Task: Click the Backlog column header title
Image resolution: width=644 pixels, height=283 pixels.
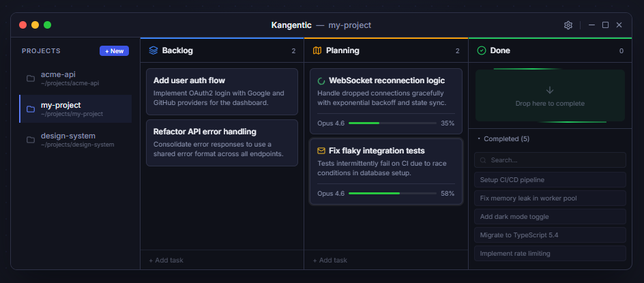Action: pyautogui.click(x=177, y=50)
